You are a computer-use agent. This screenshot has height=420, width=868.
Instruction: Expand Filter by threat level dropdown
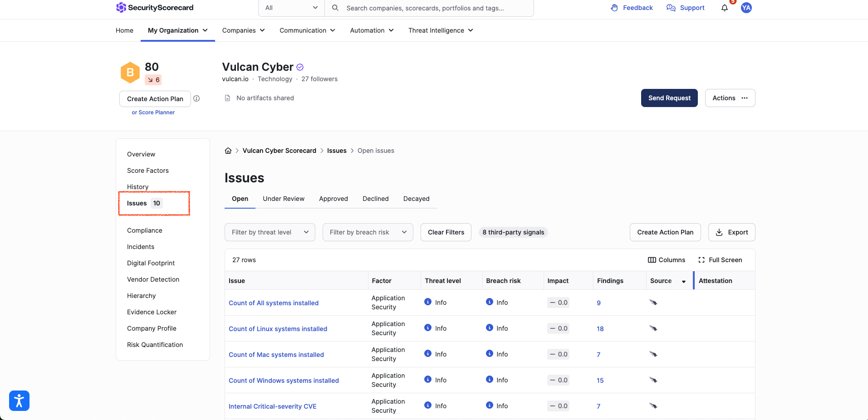(270, 232)
